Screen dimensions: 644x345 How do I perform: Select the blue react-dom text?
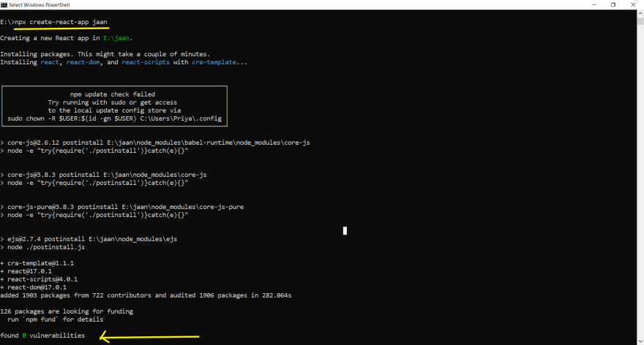click(x=83, y=62)
